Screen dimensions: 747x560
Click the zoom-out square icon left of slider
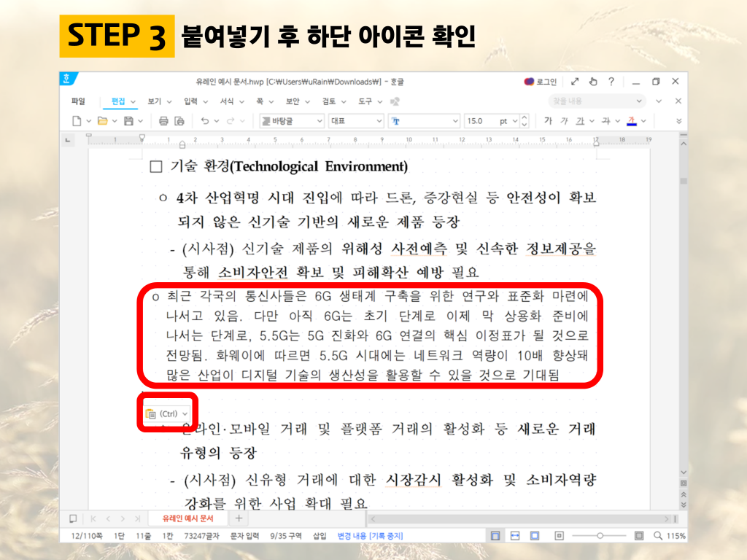559,536
